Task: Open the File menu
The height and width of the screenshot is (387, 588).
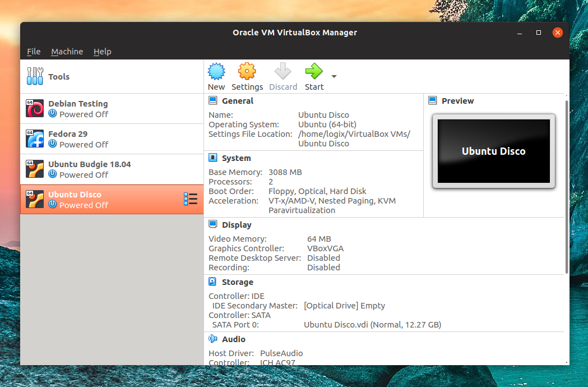Action: 34,52
